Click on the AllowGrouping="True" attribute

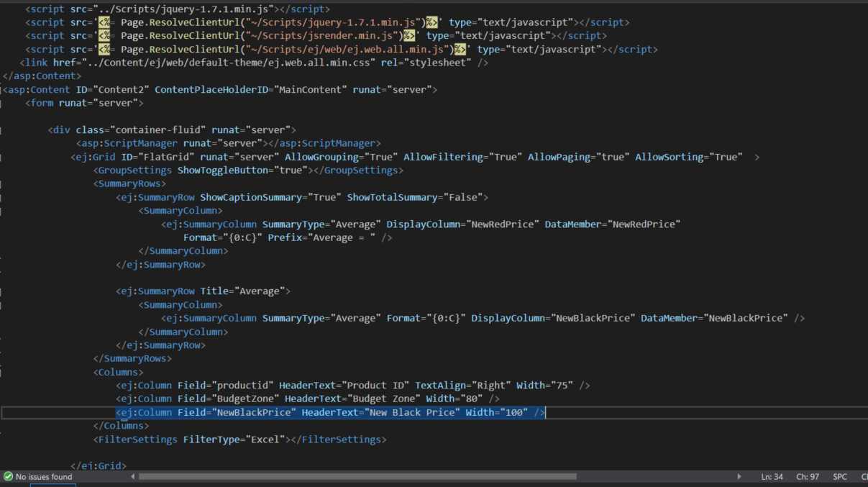point(341,157)
